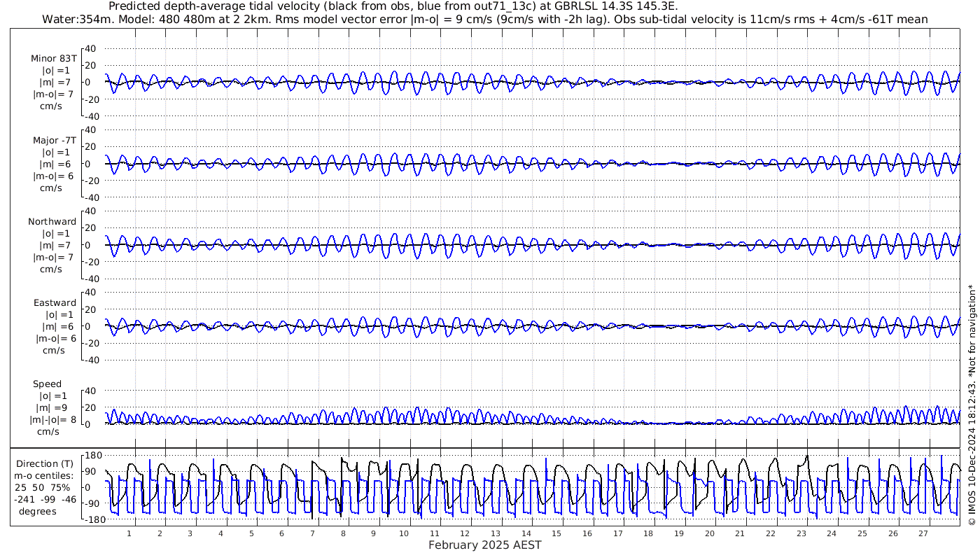
Task: Click the IMOS copyright text on right edge
Action: pyautogui.click(x=972, y=405)
